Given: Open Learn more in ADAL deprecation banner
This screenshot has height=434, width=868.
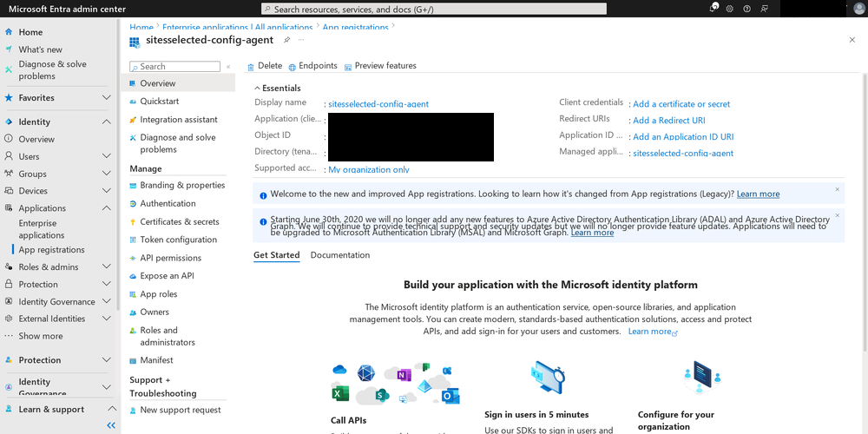Looking at the screenshot, I should coord(592,233).
